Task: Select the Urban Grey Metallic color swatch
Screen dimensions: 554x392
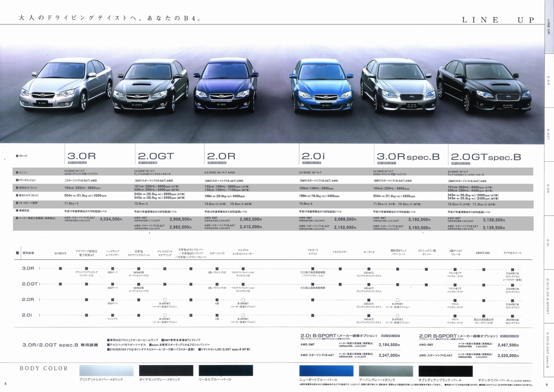Action: click(x=386, y=370)
